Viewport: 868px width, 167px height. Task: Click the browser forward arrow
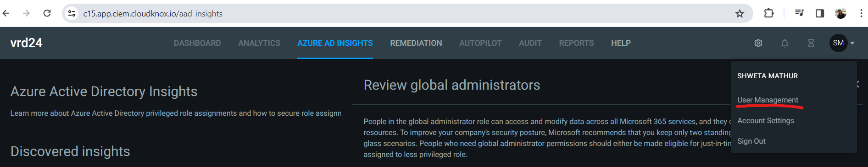click(26, 13)
